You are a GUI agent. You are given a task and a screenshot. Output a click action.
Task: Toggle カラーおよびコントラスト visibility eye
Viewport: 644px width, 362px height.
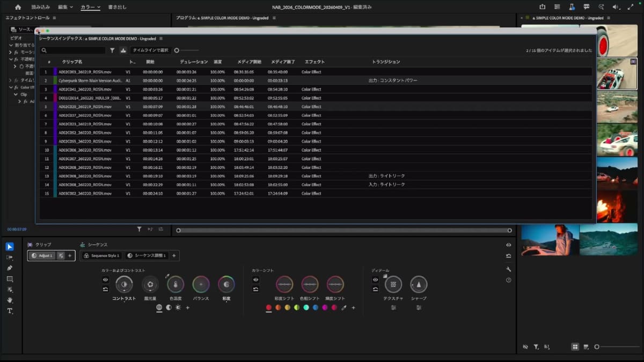point(105,279)
